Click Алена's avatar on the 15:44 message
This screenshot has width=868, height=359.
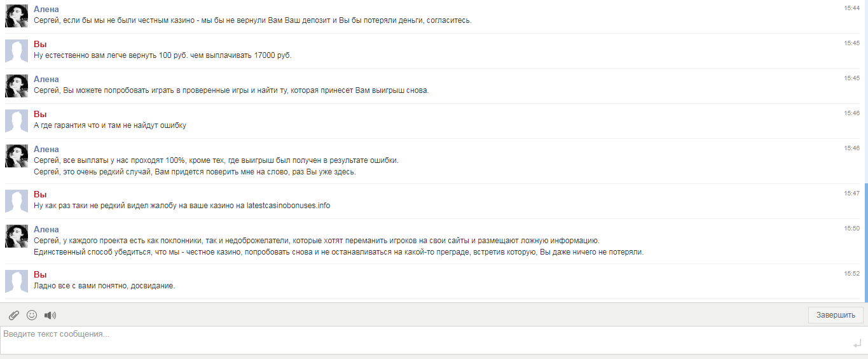[x=17, y=16]
